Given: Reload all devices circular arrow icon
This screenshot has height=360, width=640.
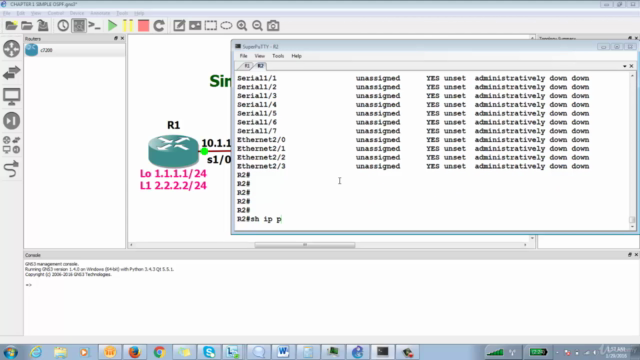Looking at the screenshot, I should point(159,26).
